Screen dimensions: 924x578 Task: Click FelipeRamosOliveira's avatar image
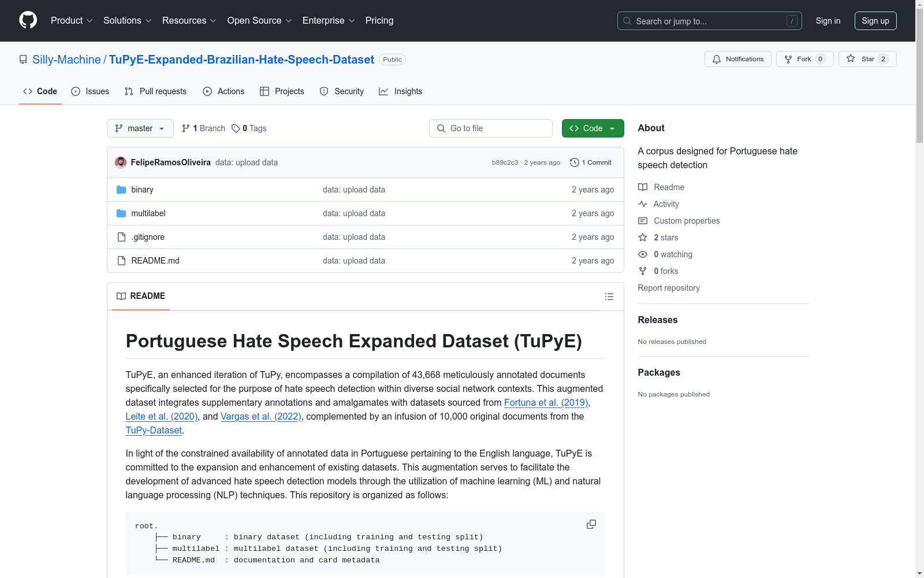click(121, 162)
